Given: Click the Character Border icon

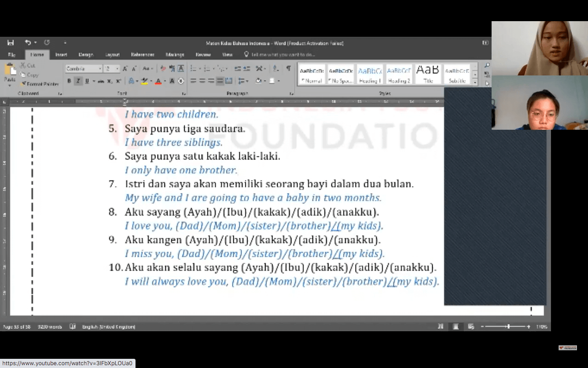Looking at the screenshot, I should (x=181, y=69).
